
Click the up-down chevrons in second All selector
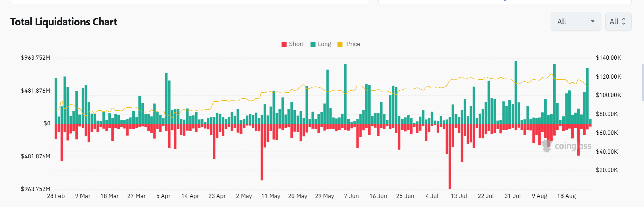click(x=624, y=22)
